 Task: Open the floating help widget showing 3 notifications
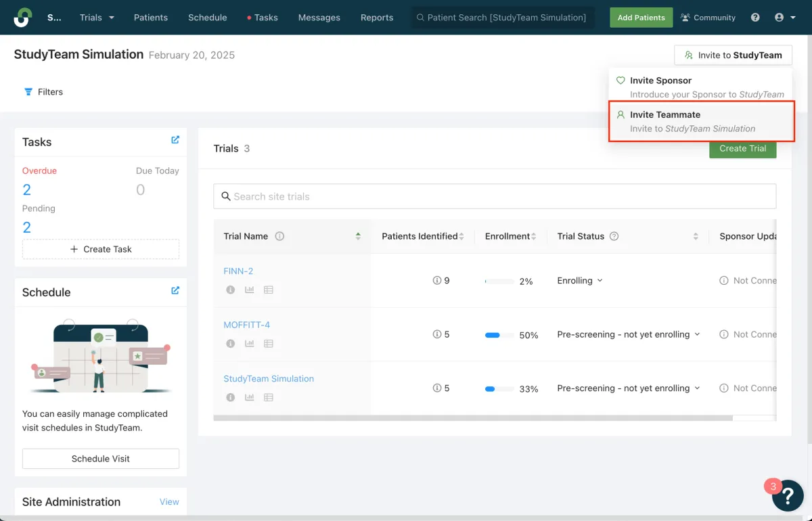788,495
